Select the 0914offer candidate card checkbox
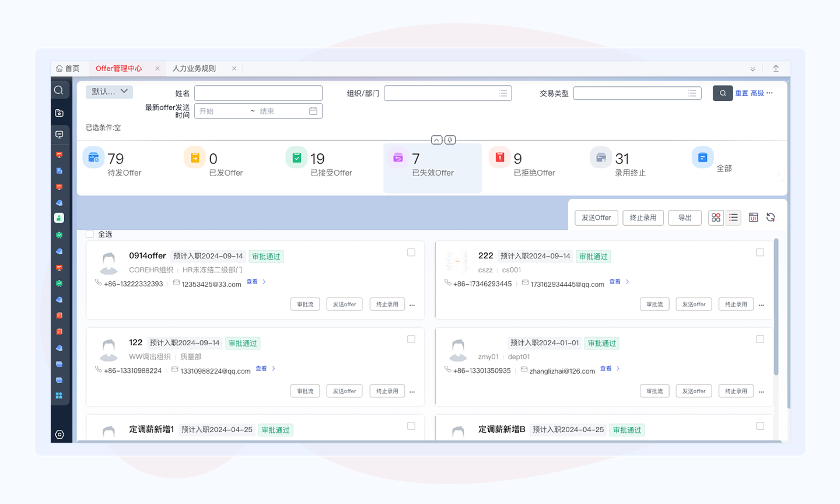The height and width of the screenshot is (504, 840). click(411, 253)
